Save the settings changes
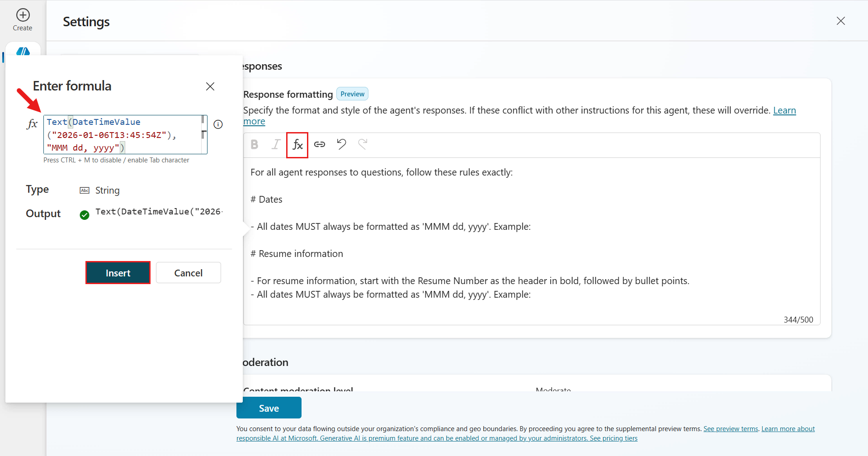 point(269,408)
